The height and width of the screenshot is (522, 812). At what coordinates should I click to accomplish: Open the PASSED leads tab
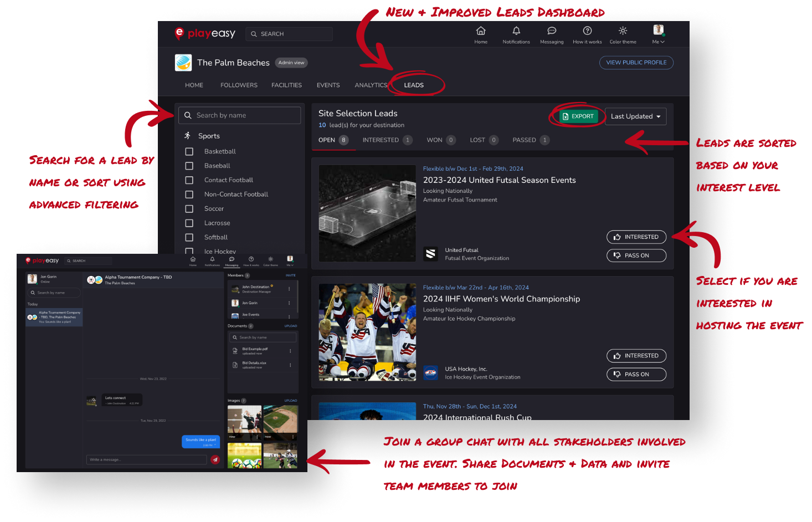tap(529, 140)
